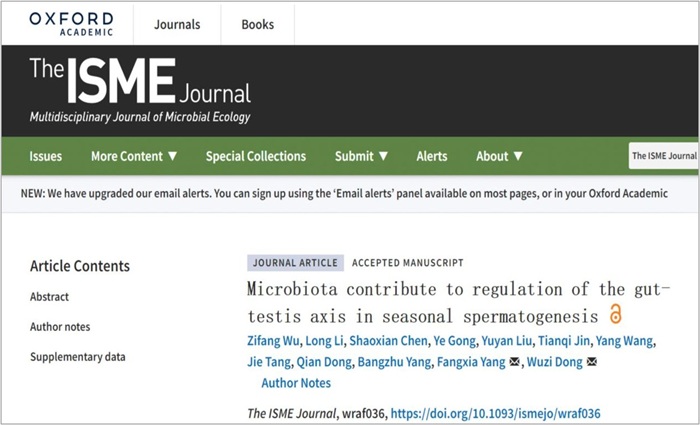Click the orange open access lock icon
This screenshot has width=700, height=425.
tap(615, 314)
